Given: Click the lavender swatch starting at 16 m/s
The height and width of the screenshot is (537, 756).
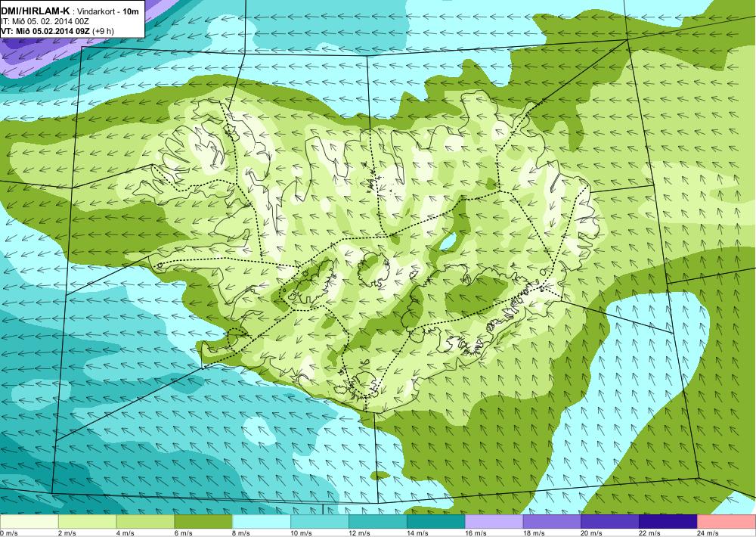Looking at the screenshot, I should pos(494,522).
